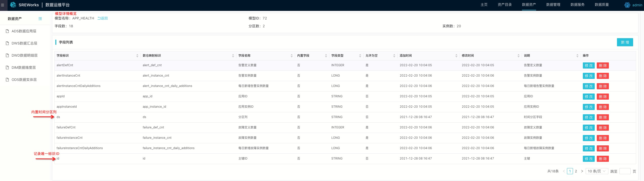
Task: Click the SREWorks logo icon
Action: (13, 5)
